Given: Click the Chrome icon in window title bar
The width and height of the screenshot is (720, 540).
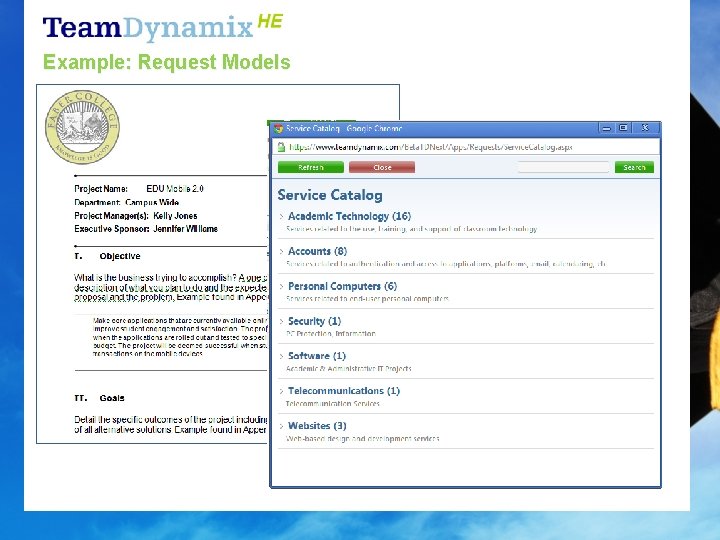Looking at the screenshot, I should (278, 129).
